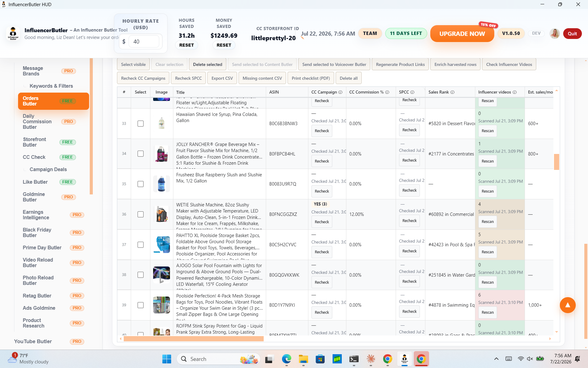Screen dimensions: 588x368
Task: Click the SPCC column info icon
Action: coord(412,92)
